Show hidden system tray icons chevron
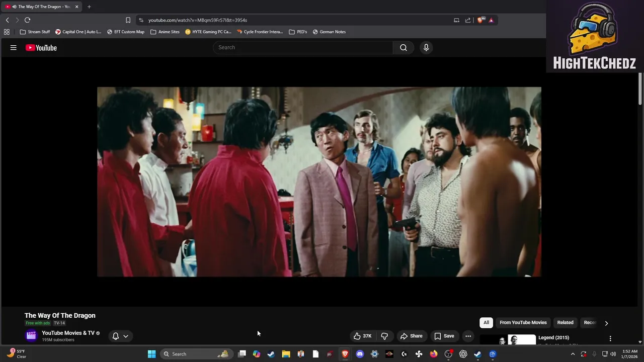This screenshot has width=644, height=362. coord(573,354)
